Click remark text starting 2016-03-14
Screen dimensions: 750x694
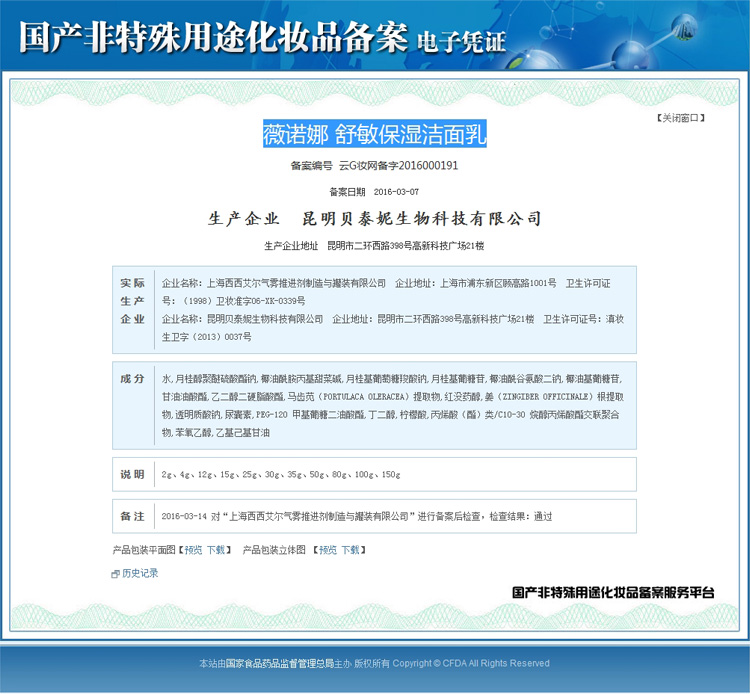pos(357,516)
